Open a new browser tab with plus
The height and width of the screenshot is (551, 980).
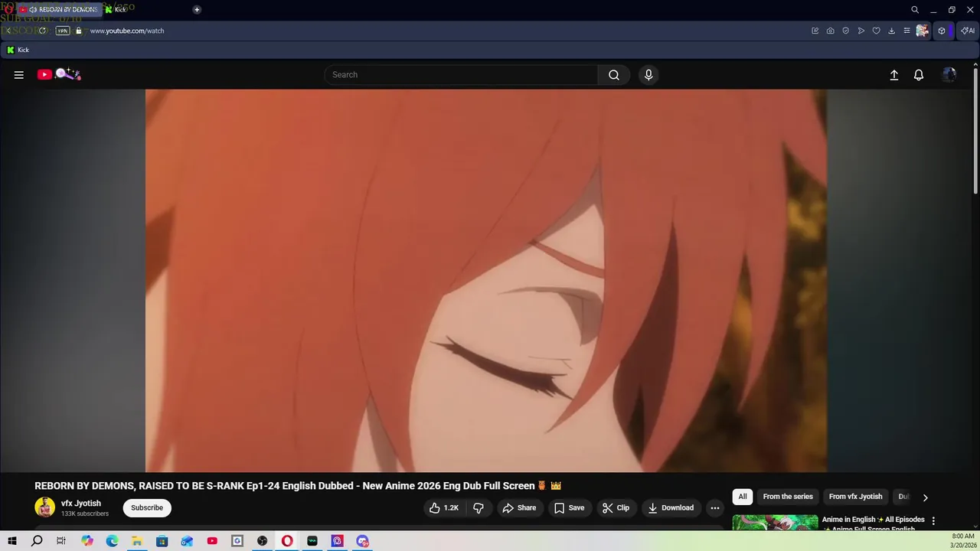tap(197, 9)
